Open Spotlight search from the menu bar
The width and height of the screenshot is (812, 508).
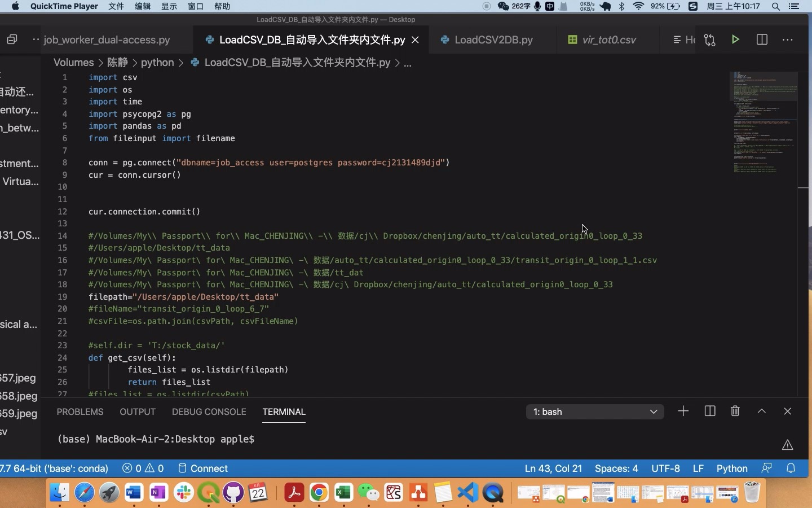click(775, 7)
